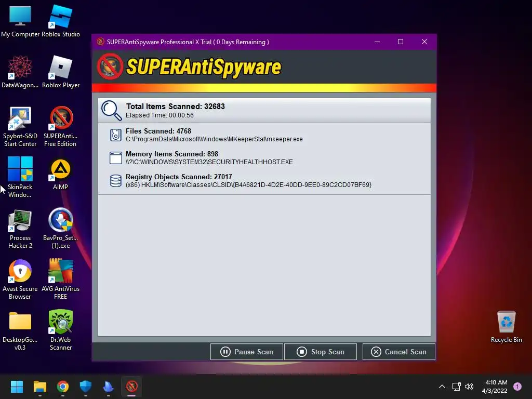Open the Windows Start menu
Viewport: 532px width, 399px height.
[x=17, y=387]
